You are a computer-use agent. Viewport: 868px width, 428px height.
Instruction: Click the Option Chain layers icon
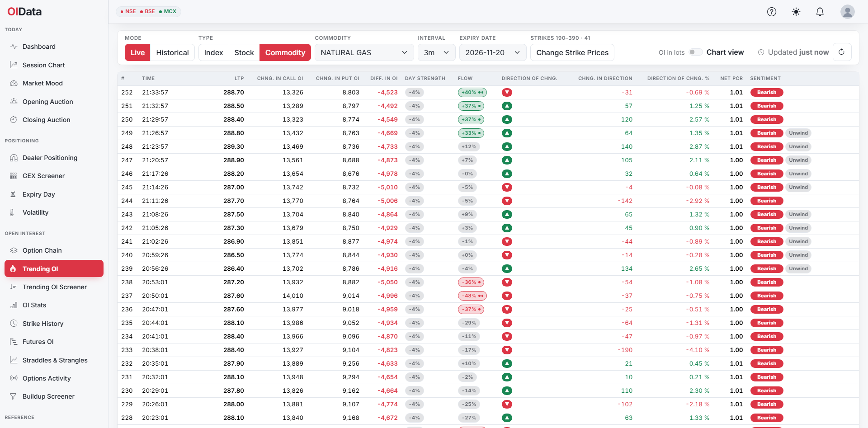click(x=14, y=250)
